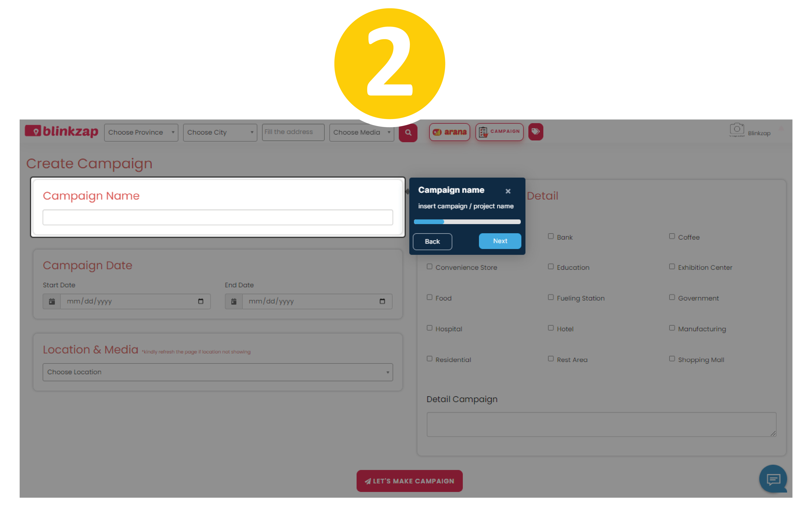
Task: Check the Coffee checkbox
Action: tap(672, 236)
